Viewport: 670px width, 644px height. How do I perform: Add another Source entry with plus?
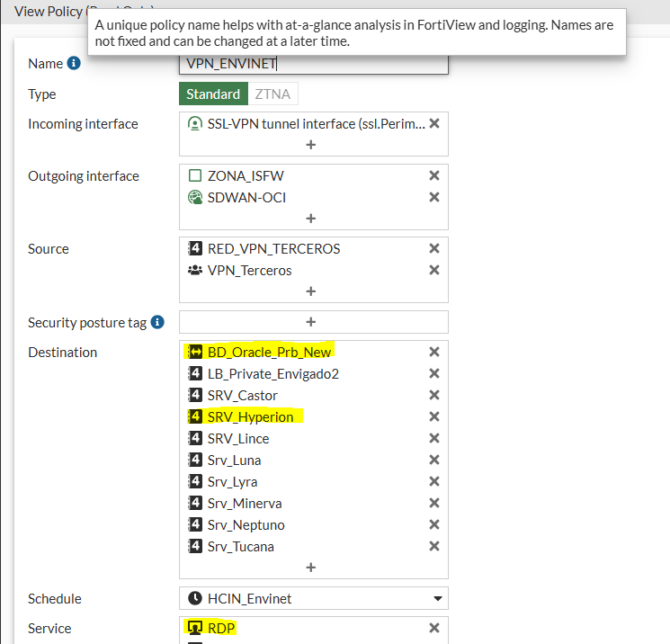(311, 291)
